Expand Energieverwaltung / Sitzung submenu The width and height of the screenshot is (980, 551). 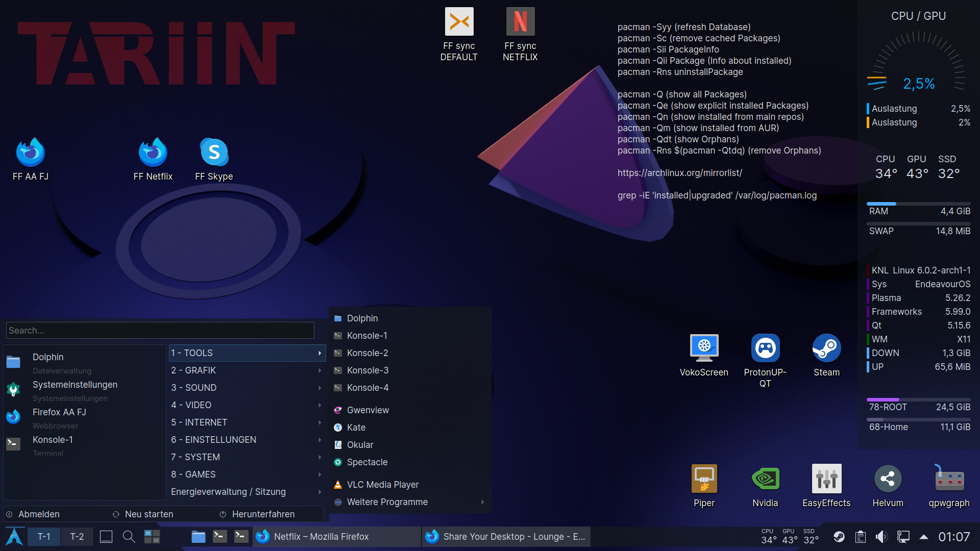point(248,492)
